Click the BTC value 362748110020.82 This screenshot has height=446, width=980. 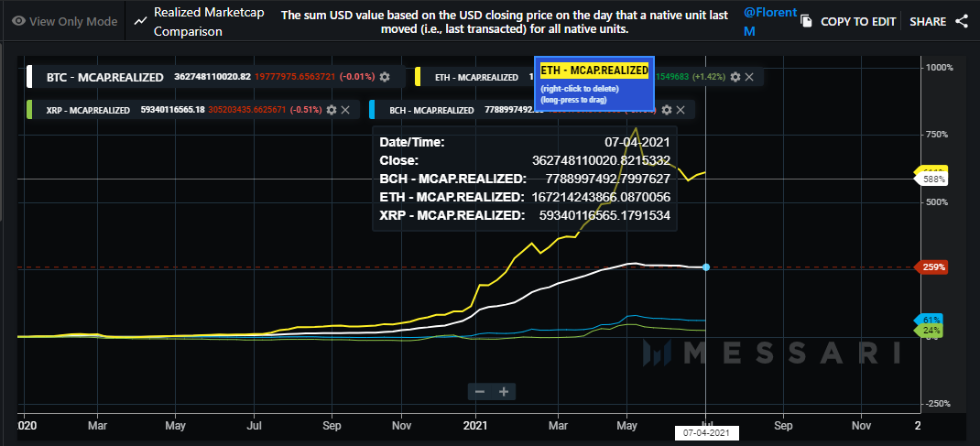pos(212,77)
